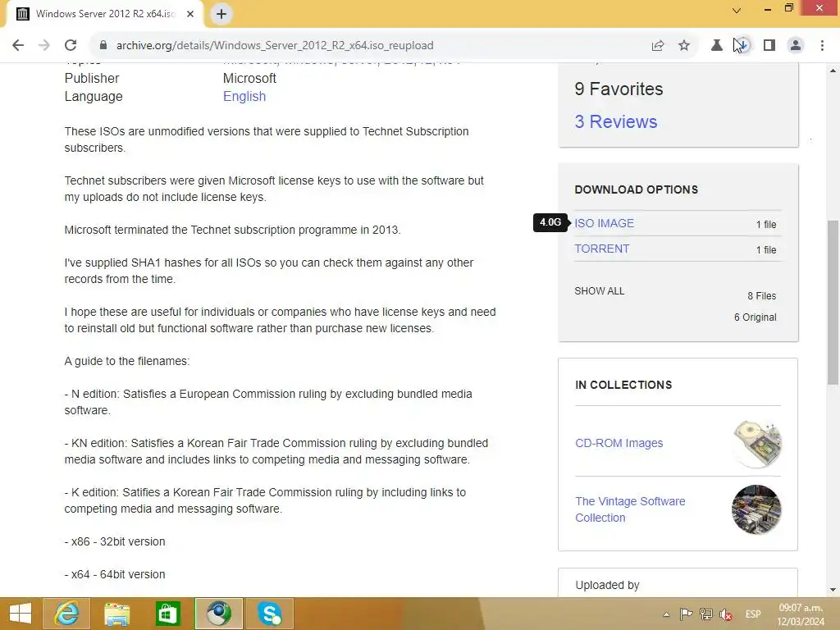Click the address bar URL
This screenshot has width=840, height=630.
click(275, 46)
